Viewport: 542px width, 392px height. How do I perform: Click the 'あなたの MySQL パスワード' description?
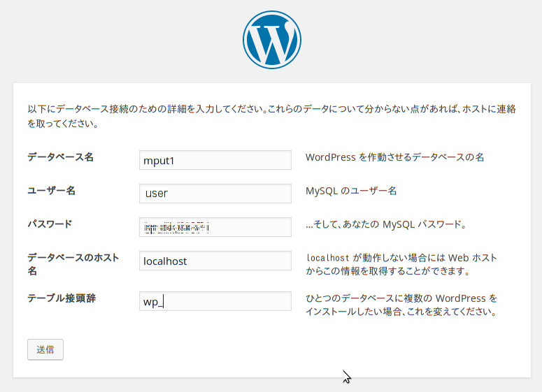tap(387, 224)
